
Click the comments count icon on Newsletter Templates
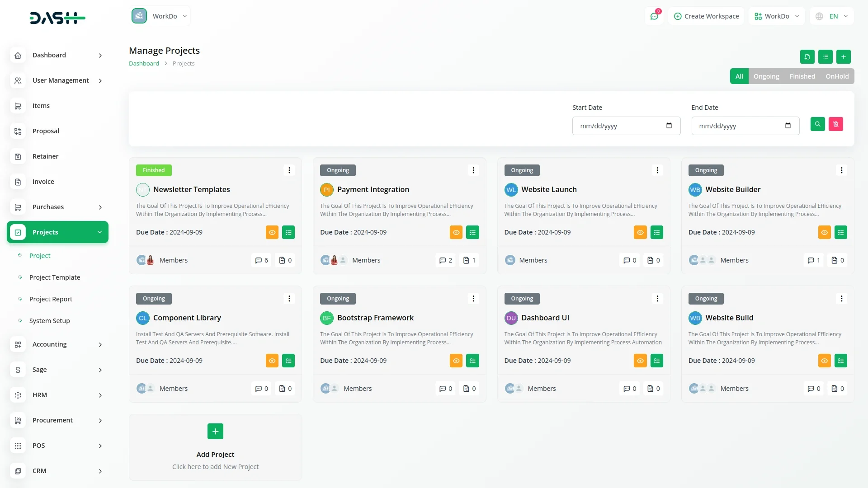pos(261,260)
